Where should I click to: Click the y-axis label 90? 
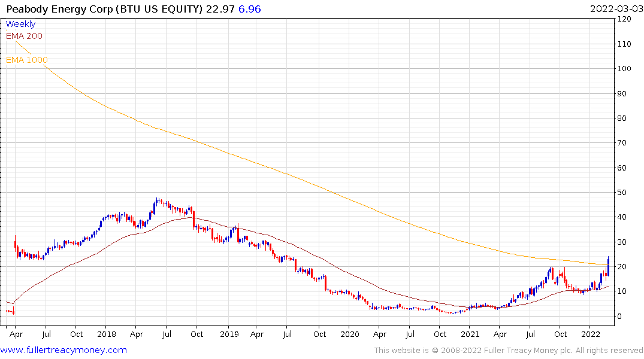[622, 93]
